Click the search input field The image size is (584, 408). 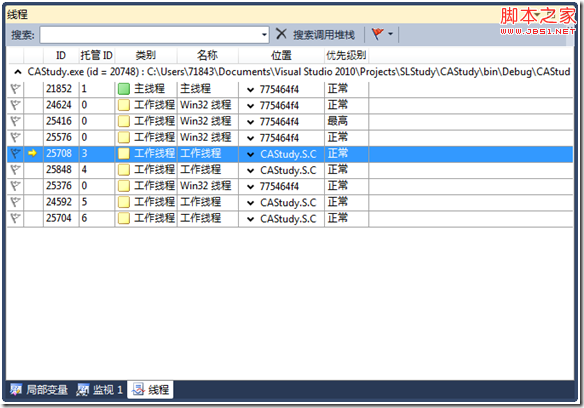point(154,35)
